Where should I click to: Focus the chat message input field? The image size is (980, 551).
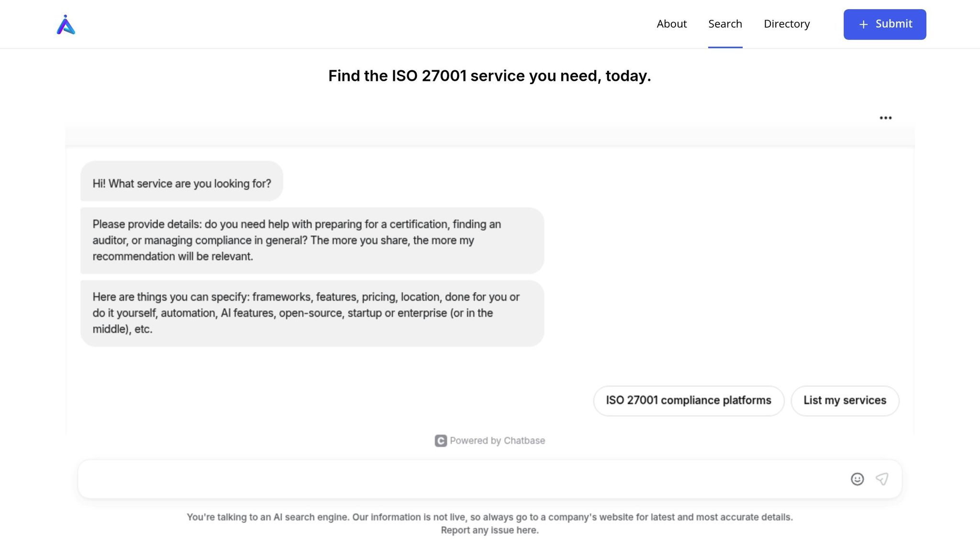click(x=459, y=479)
